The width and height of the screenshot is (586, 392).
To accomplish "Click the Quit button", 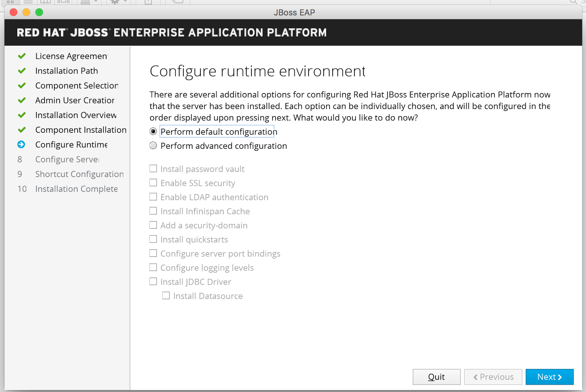I will point(437,377).
